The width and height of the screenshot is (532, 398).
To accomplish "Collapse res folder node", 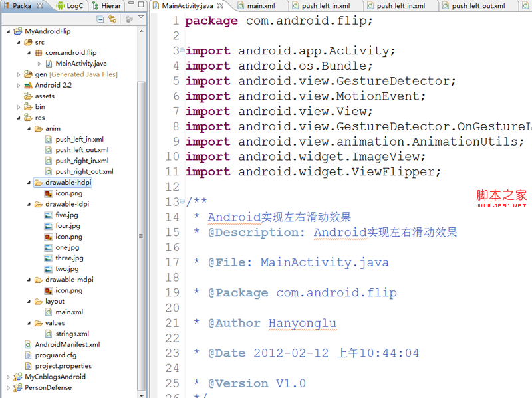I will pos(19,118).
